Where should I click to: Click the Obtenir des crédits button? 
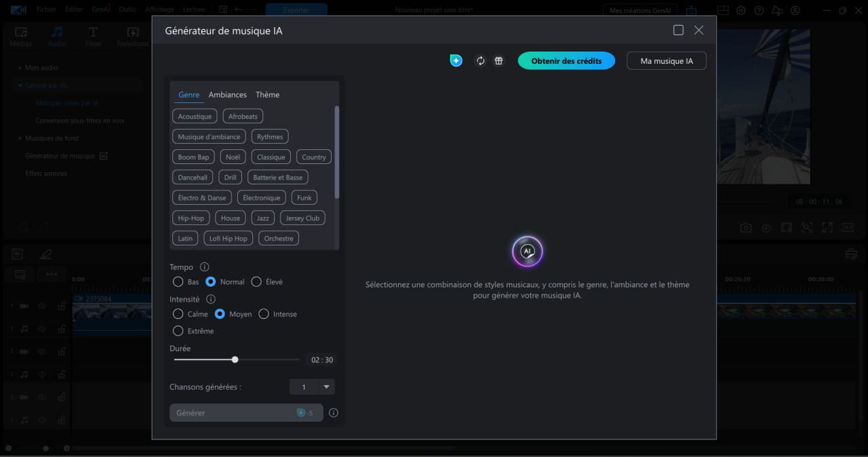566,60
